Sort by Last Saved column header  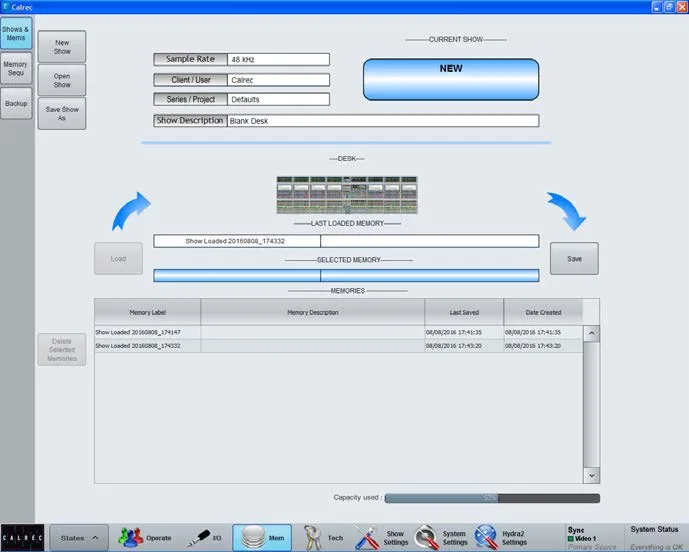click(464, 312)
